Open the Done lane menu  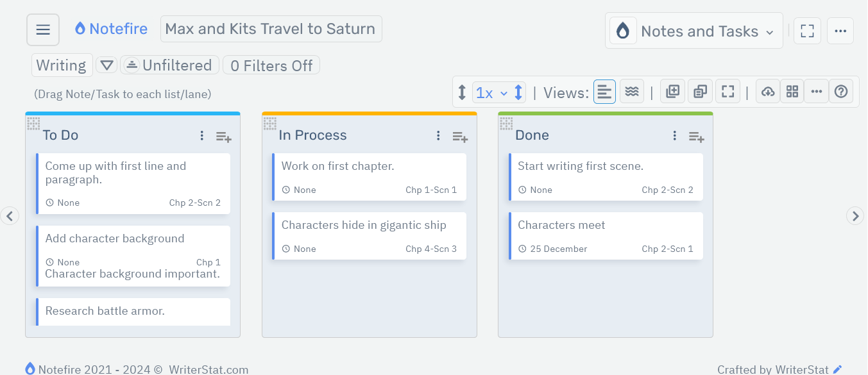click(x=674, y=135)
